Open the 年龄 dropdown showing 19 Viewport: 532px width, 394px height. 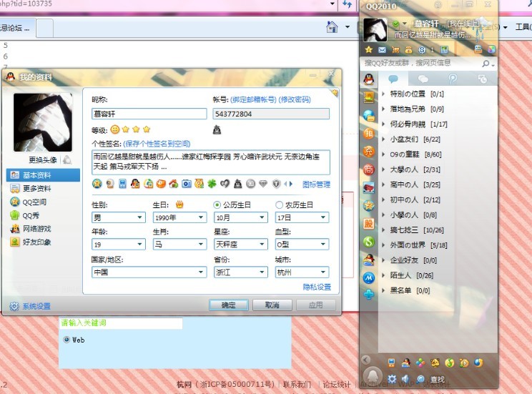[x=119, y=245]
